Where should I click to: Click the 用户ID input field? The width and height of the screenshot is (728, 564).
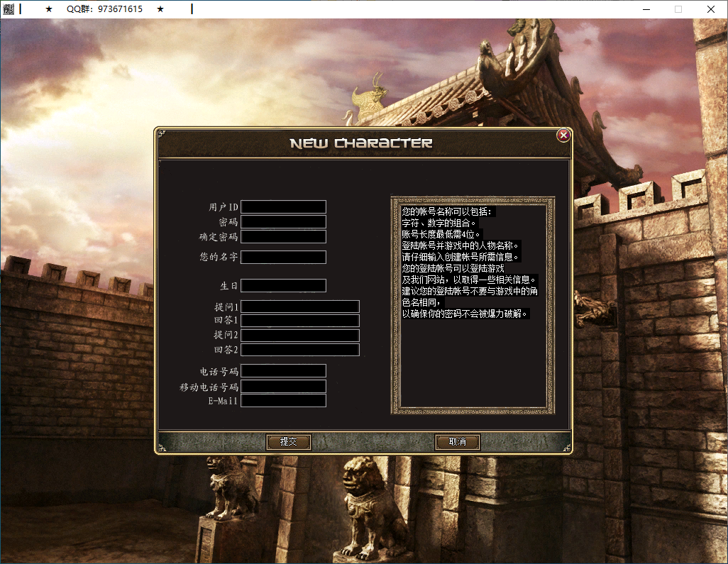pos(282,206)
